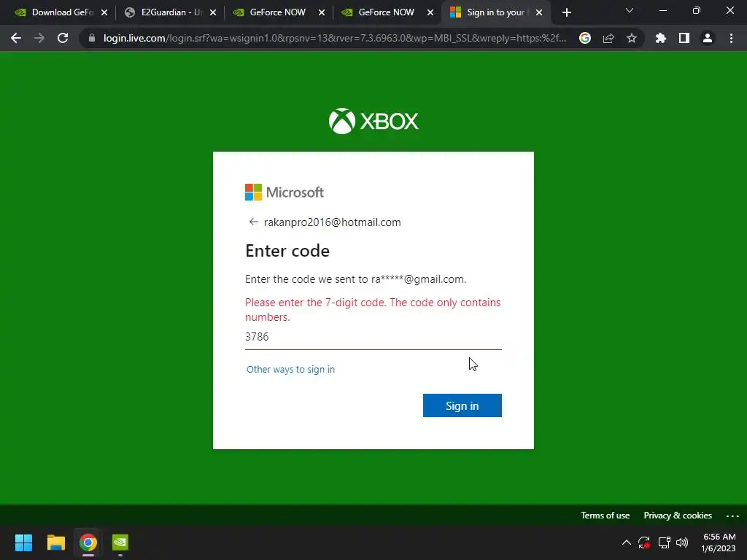Close the second GeForce NOW tab

pos(430,12)
